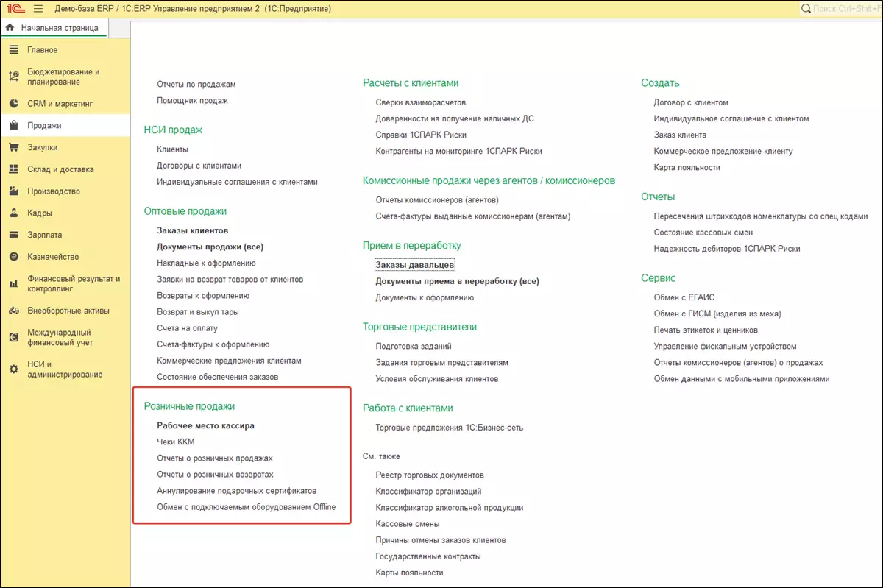Screen dimensions: 883x588
Task: Open Документы приема в переработку (все)
Action: [457, 281]
